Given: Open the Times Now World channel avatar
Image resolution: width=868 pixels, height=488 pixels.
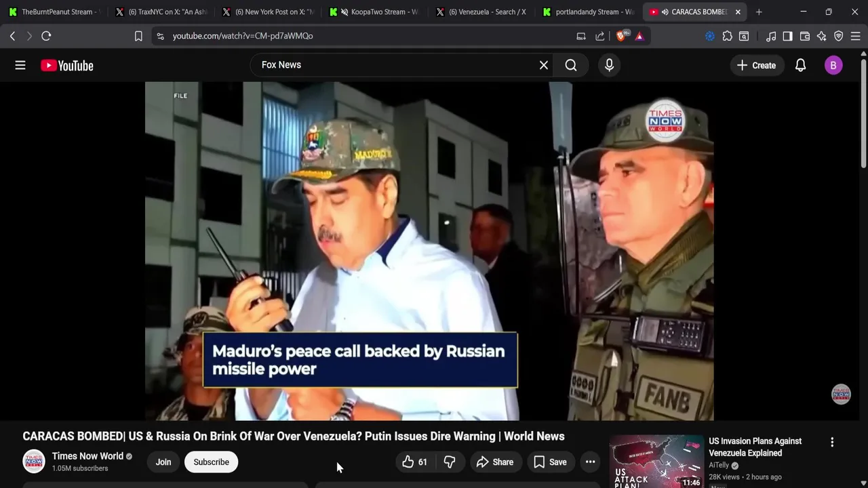Looking at the screenshot, I should pos(34,461).
